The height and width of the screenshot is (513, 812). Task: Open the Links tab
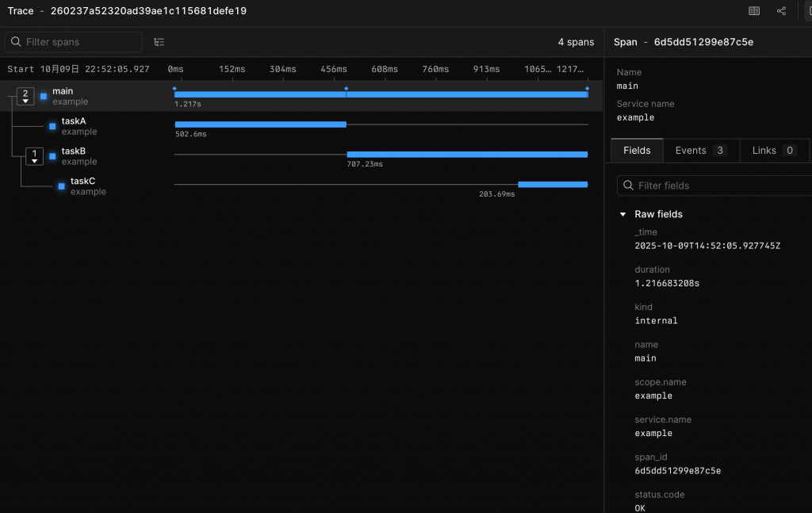click(774, 151)
